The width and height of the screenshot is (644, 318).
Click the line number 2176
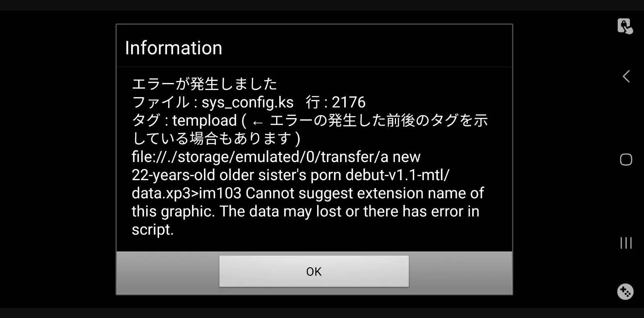click(x=349, y=102)
